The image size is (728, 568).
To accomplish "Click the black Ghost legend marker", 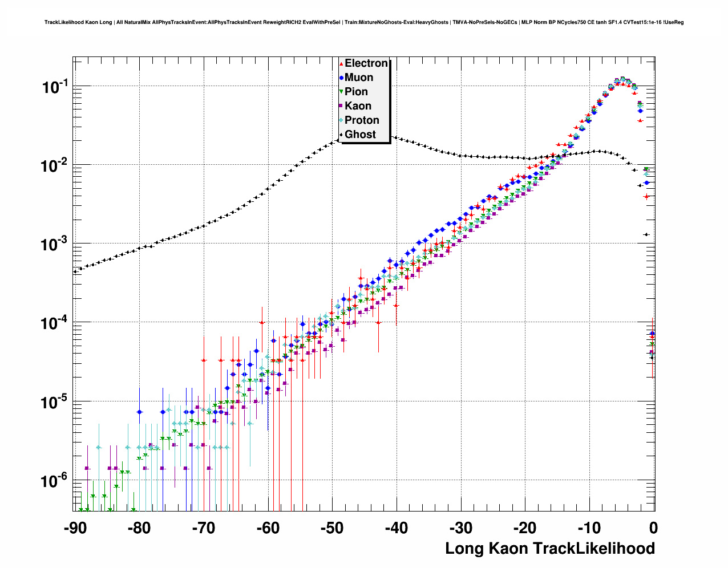I will (x=341, y=135).
